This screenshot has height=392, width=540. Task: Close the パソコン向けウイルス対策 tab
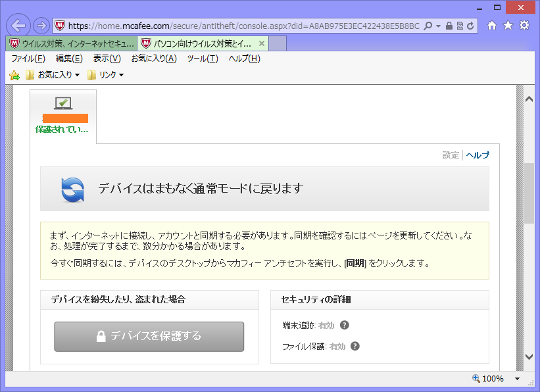262,43
